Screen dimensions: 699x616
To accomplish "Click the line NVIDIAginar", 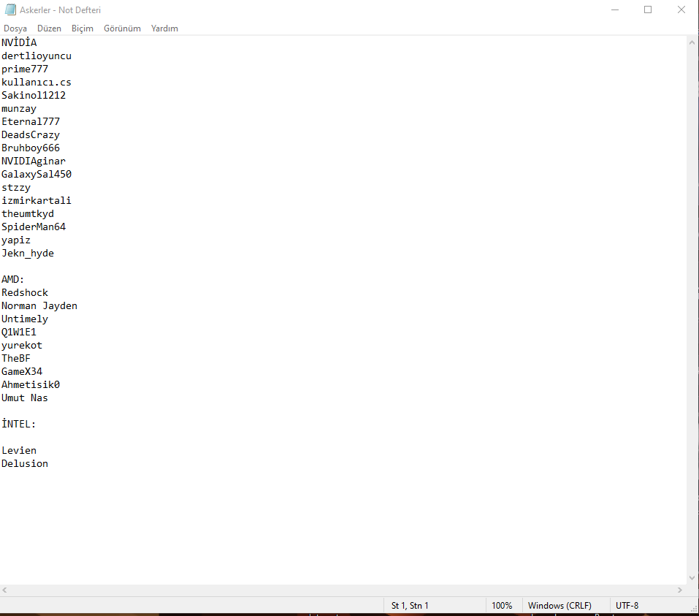I will pos(34,161).
